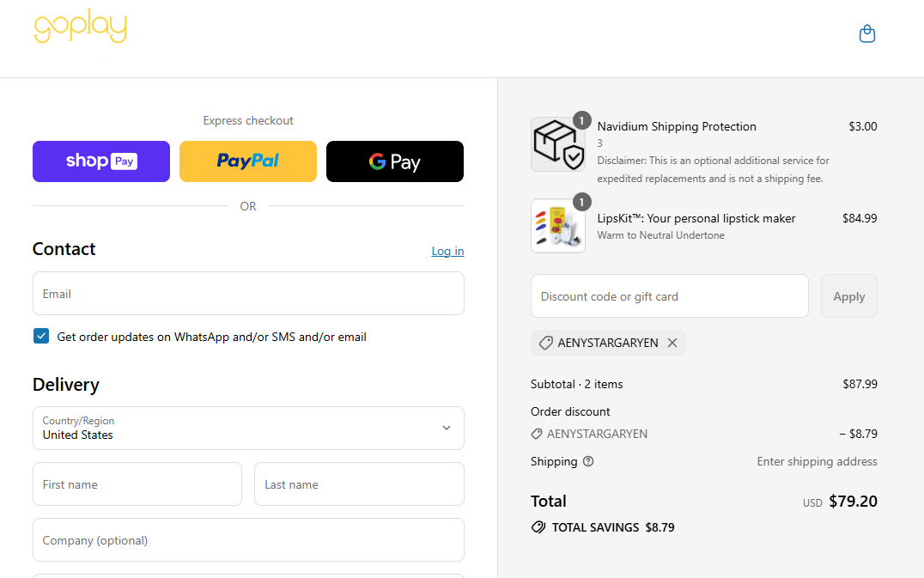Click the LipsKit product title text

point(696,219)
